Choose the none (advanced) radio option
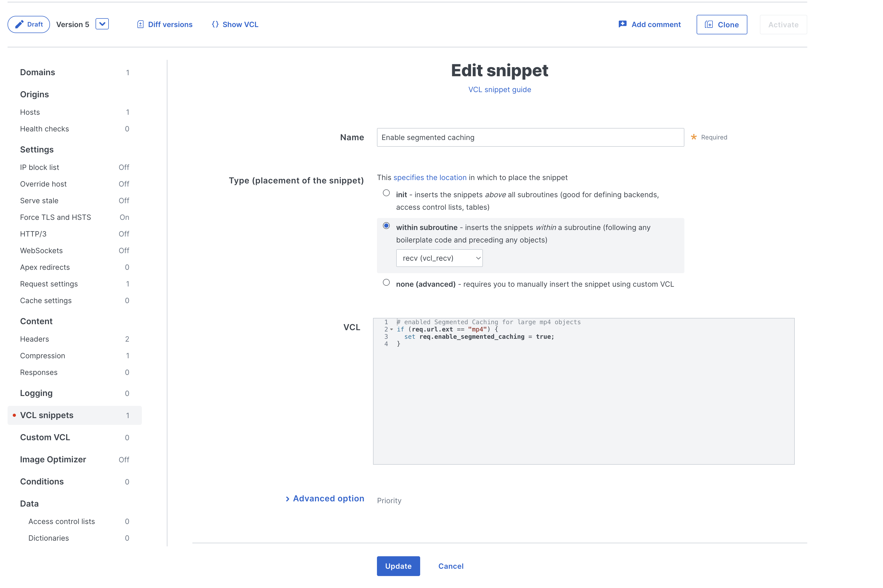883x588 pixels. pyautogui.click(x=386, y=282)
